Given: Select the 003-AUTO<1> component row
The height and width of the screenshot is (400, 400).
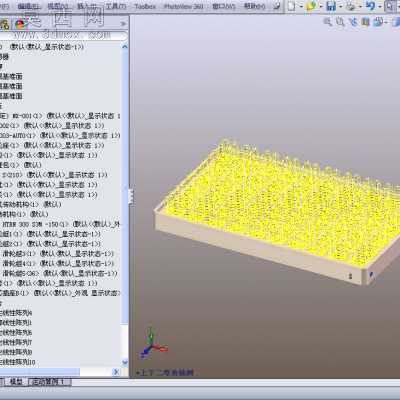Looking at the screenshot, I should (60, 136).
